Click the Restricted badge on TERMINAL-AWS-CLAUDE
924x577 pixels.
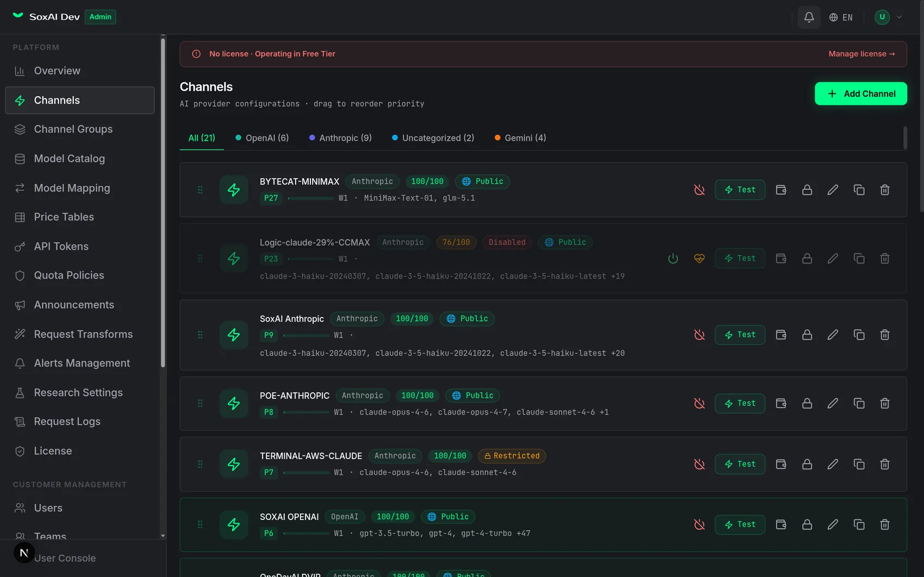[x=511, y=456]
